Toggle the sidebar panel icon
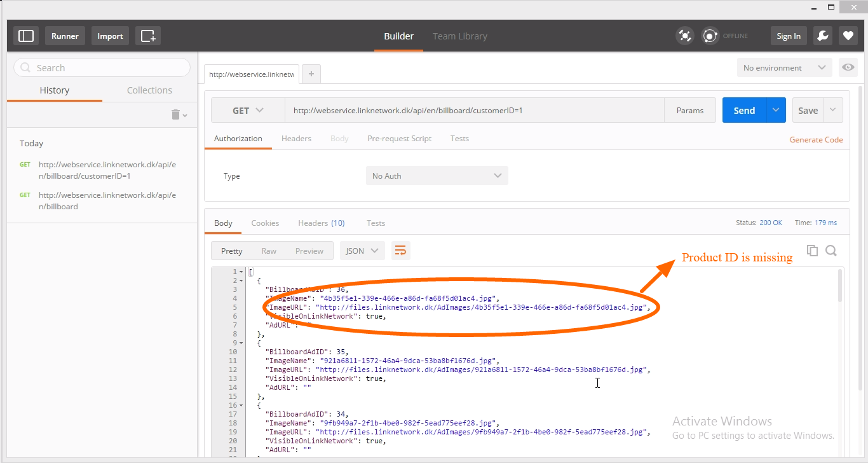 pyautogui.click(x=26, y=36)
